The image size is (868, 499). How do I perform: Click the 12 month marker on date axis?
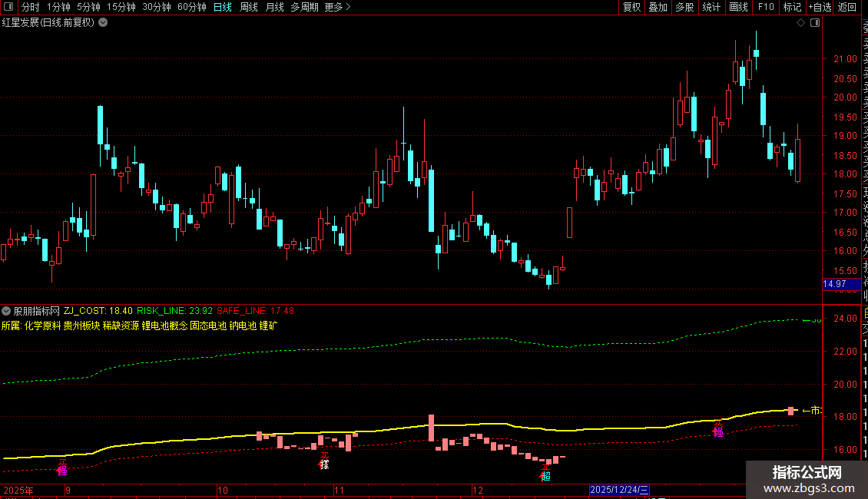(477, 490)
